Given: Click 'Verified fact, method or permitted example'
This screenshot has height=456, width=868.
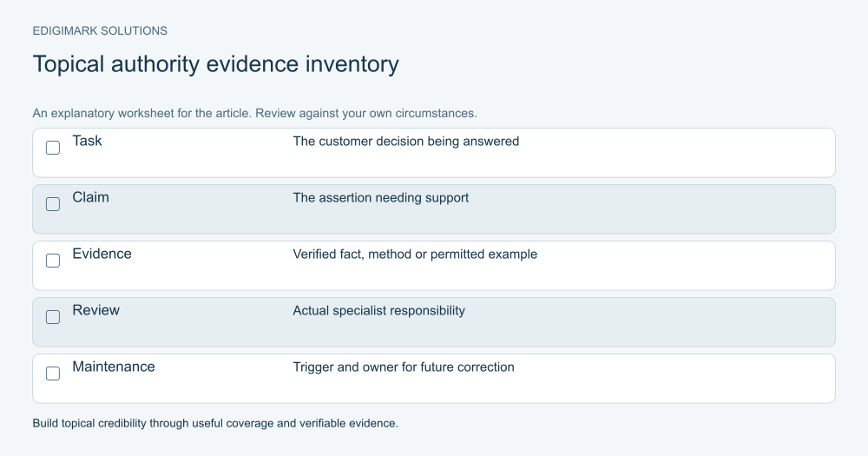Looking at the screenshot, I should tap(415, 254).
